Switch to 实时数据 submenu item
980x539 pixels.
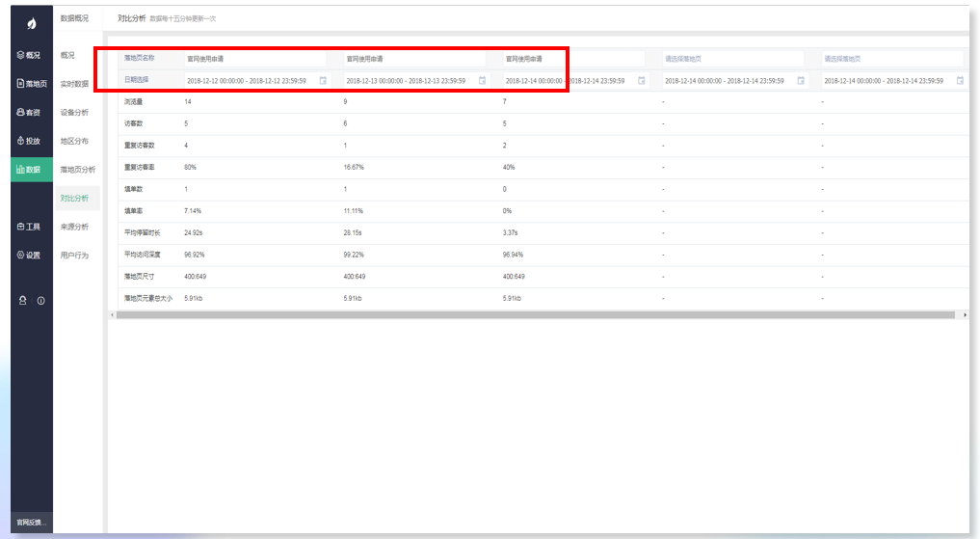coord(74,84)
